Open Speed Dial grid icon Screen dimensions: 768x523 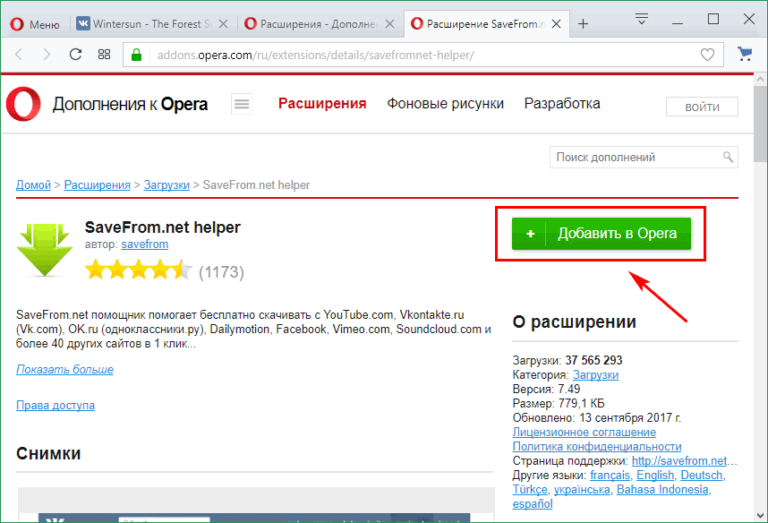pyautogui.click(x=104, y=54)
